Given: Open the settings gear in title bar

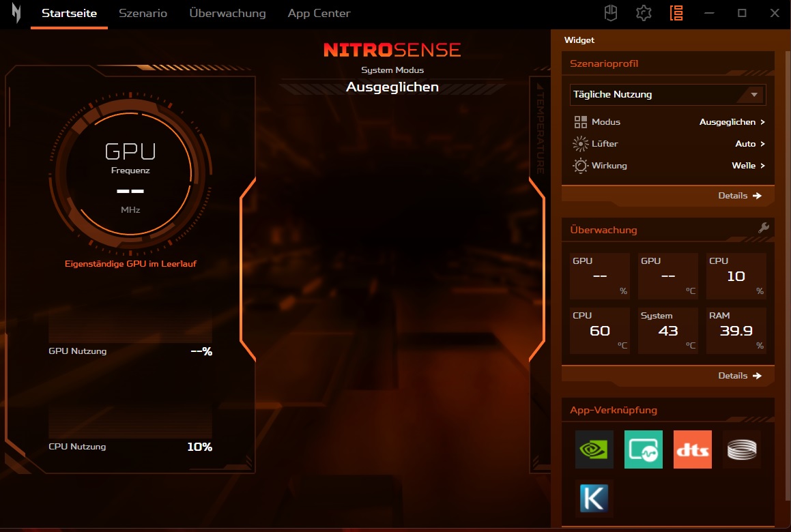Looking at the screenshot, I should click(643, 13).
